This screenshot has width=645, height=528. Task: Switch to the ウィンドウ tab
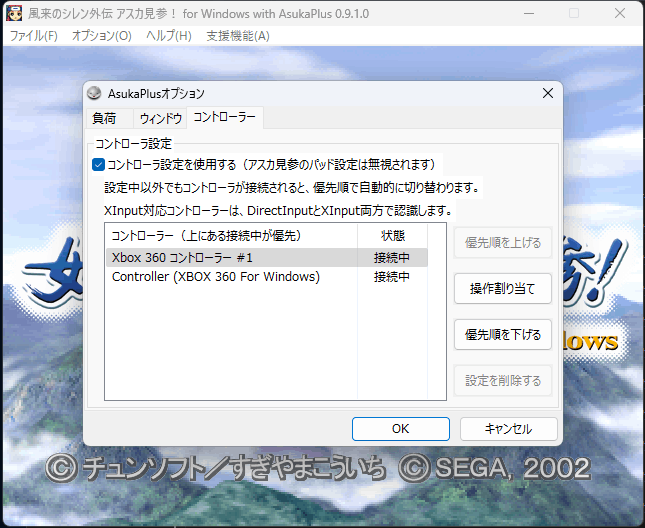coord(160,118)
